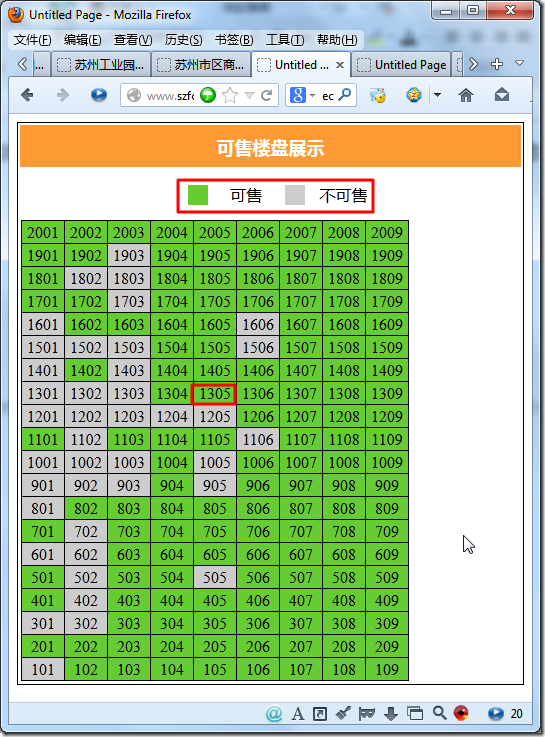Select unit 1204 gray cell
The height and width of the screenshot is (737, 545).
point(172,416)
